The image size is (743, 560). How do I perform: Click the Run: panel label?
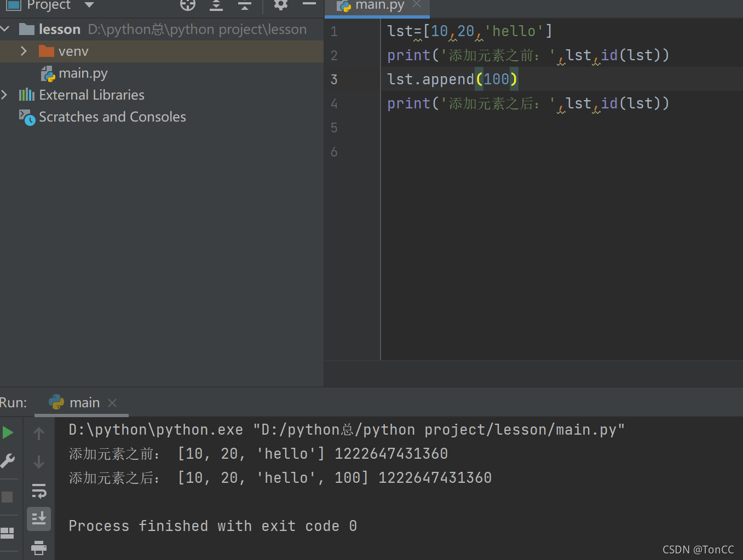click(x=13, y=403)
